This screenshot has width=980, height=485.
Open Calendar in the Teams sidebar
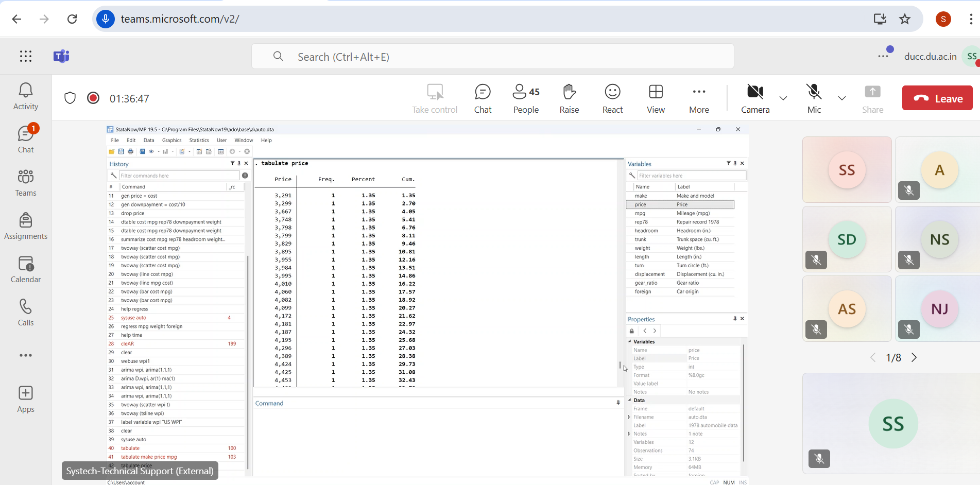(26, 269)
